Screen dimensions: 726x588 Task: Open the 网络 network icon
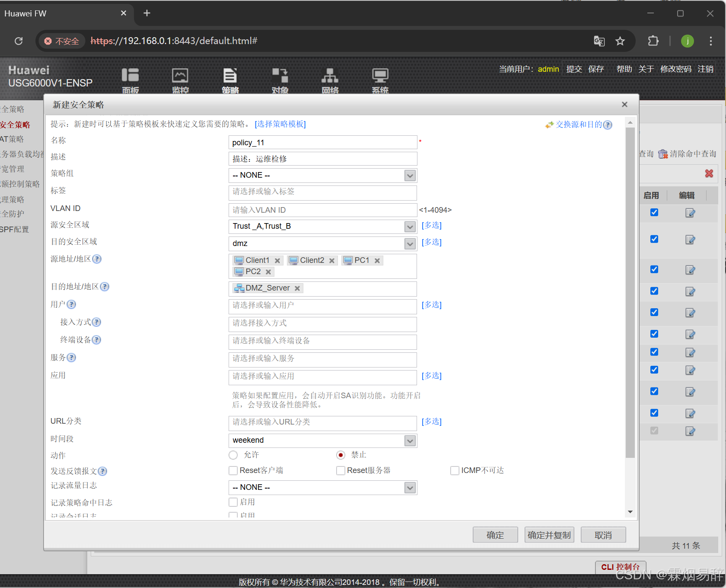(x=330, y=80)
